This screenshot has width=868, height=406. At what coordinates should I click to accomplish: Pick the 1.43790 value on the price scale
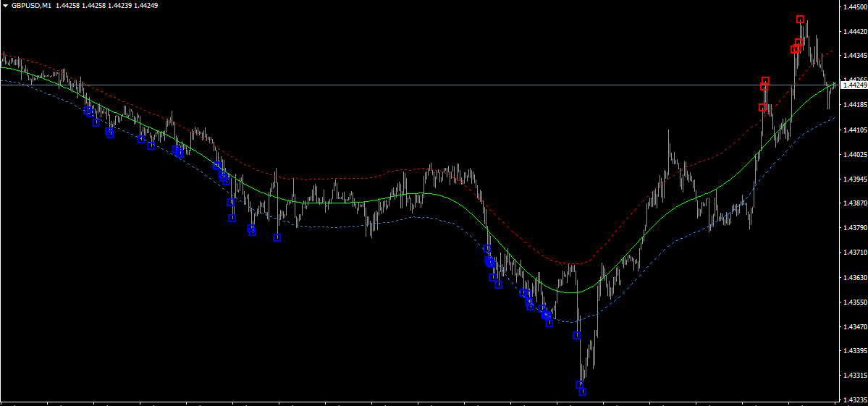854,228
